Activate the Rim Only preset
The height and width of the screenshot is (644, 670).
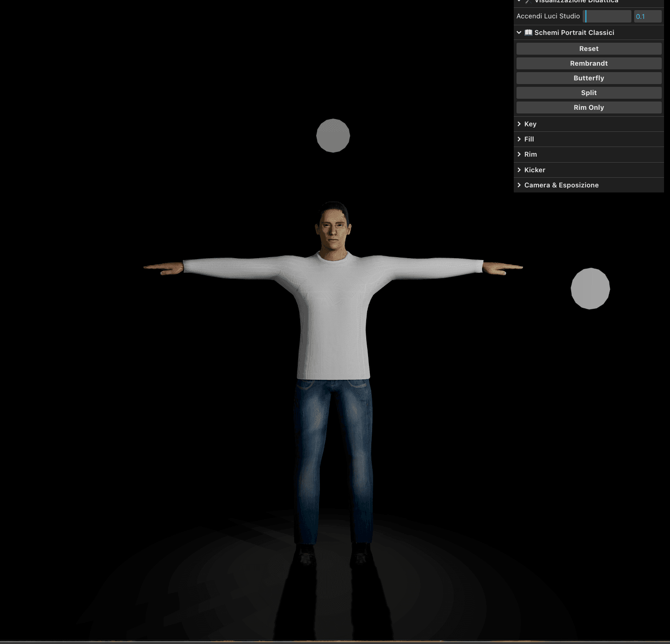click(589, 107)
